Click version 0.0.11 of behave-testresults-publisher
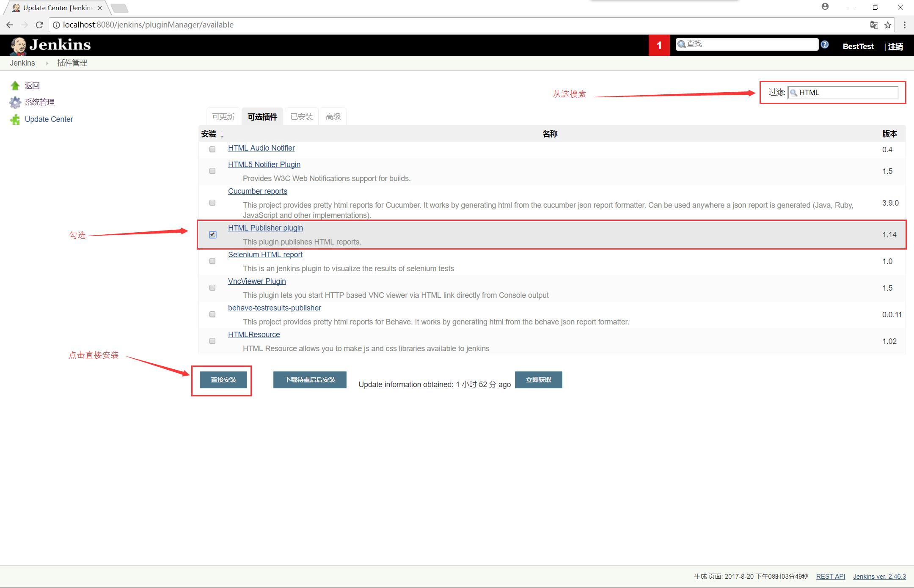914x588 pixels. (x=892, y=315)
